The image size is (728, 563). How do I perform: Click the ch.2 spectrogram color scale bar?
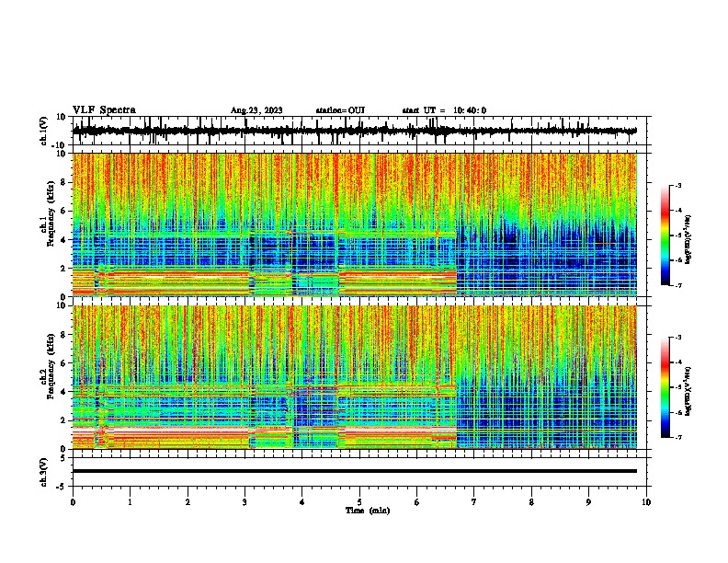(665, 387)
